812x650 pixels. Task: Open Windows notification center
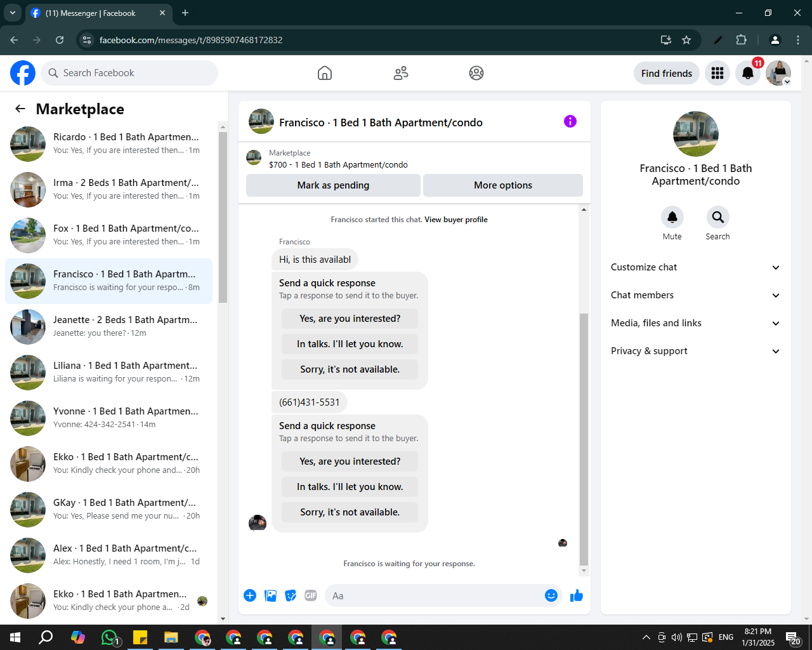tap(793, 637)
